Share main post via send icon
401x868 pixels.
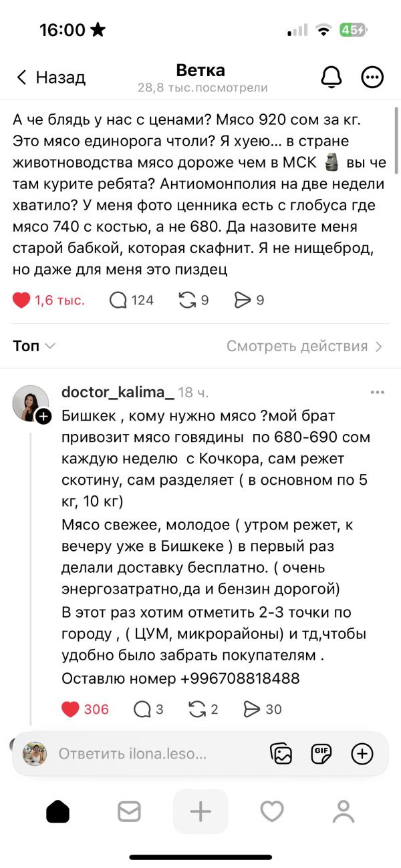click(242, 300)
